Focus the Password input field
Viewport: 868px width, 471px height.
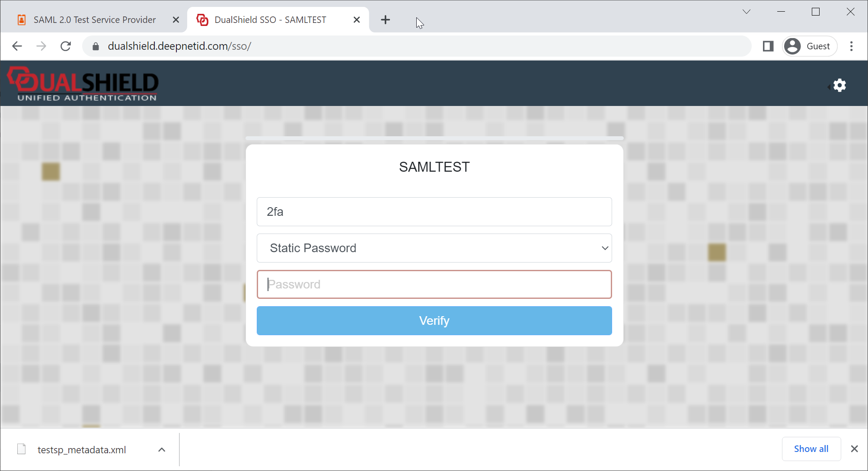coord(434,284)
